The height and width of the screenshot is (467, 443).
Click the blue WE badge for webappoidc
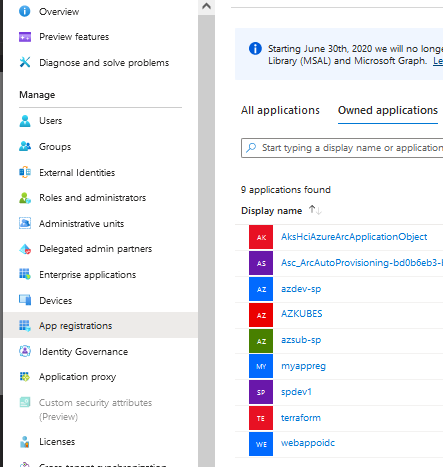[261, 444]
